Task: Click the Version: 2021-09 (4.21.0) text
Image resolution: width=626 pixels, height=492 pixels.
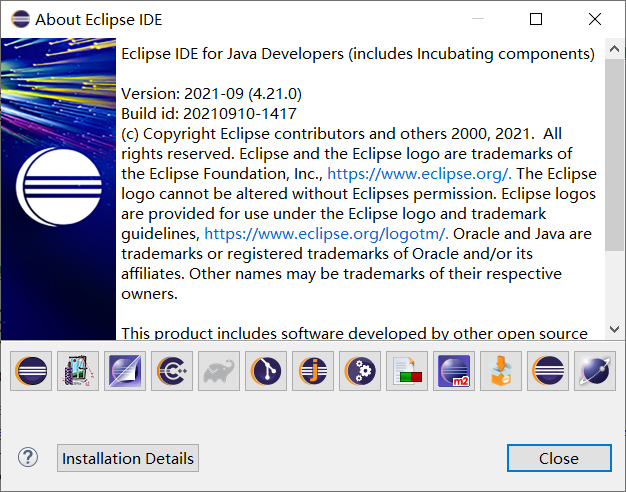Action: point(211,94)
